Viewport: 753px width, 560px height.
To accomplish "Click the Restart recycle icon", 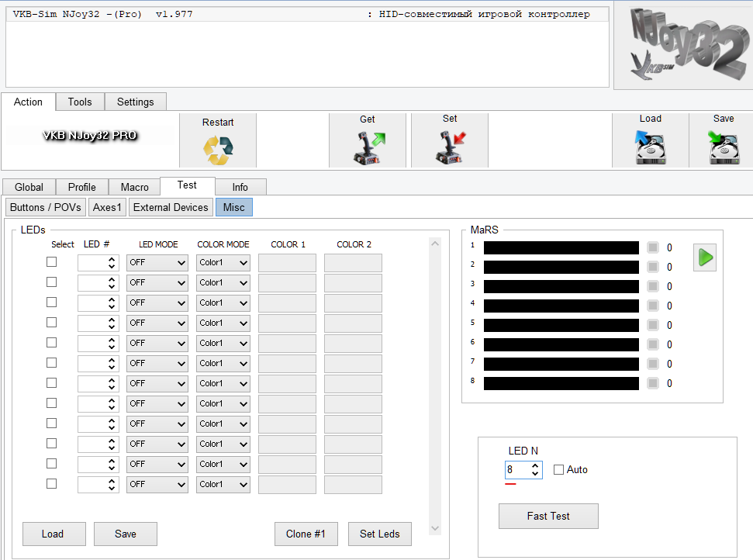I will pos(218,150).
